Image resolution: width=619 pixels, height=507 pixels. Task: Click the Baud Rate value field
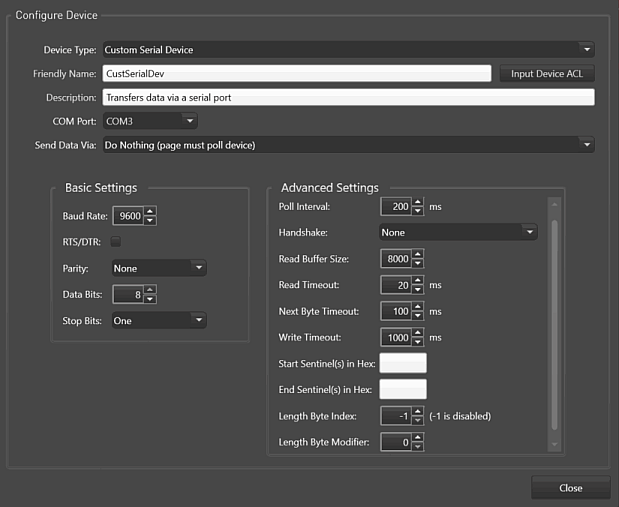128,216
